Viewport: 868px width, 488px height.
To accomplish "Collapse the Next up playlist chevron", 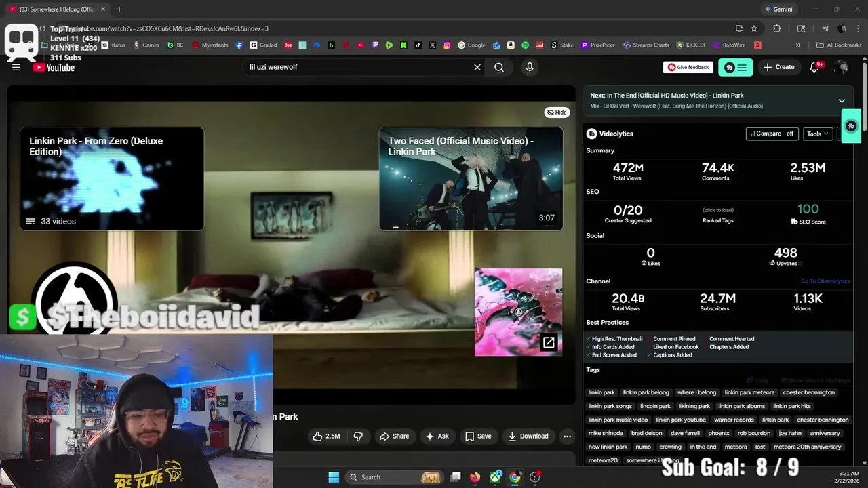I will [842, 101].
